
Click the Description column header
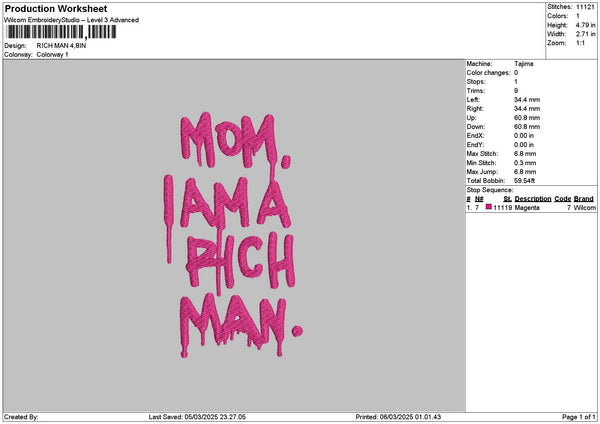pyautogui.click(x=533, y=199)
